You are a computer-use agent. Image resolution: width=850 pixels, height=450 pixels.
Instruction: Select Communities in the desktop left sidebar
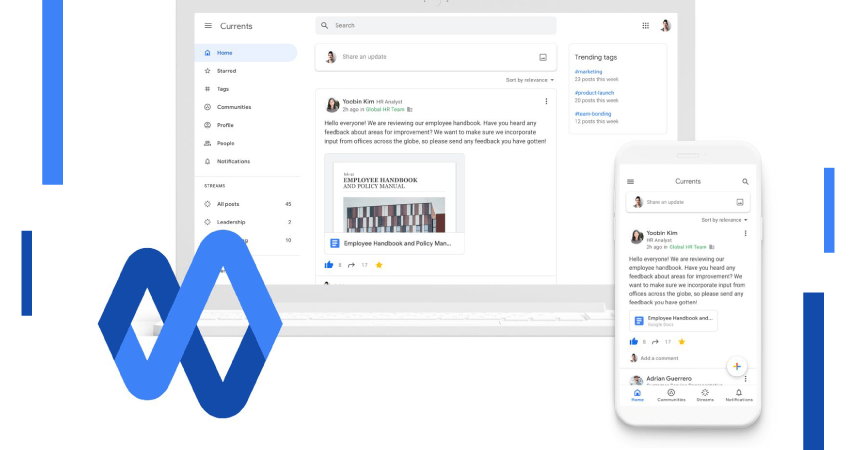point(234,107)
